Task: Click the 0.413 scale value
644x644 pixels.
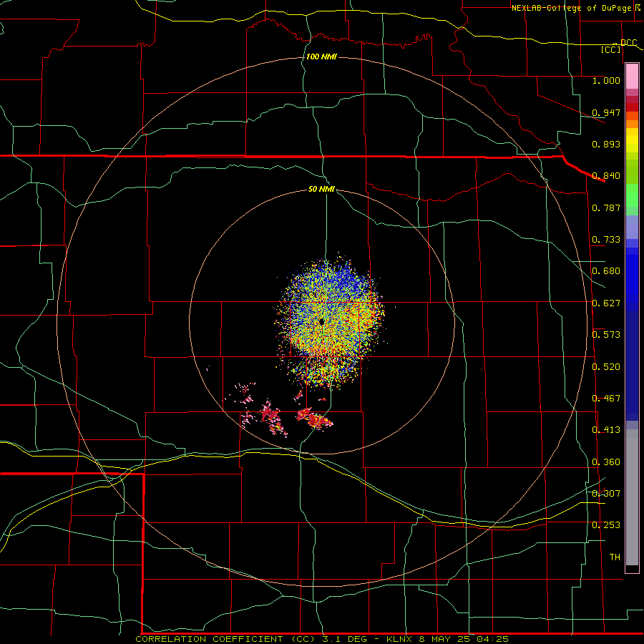Action: (x=606, y=430)
